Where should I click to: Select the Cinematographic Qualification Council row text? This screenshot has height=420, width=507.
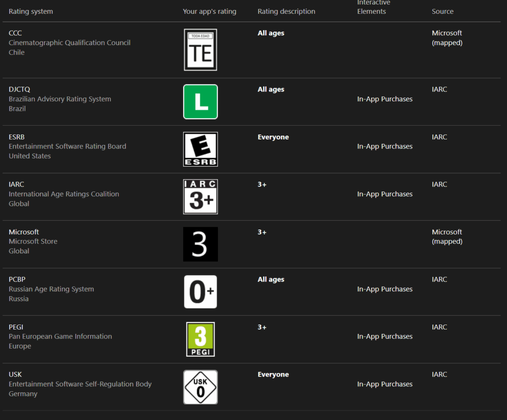tap(69, 43)
